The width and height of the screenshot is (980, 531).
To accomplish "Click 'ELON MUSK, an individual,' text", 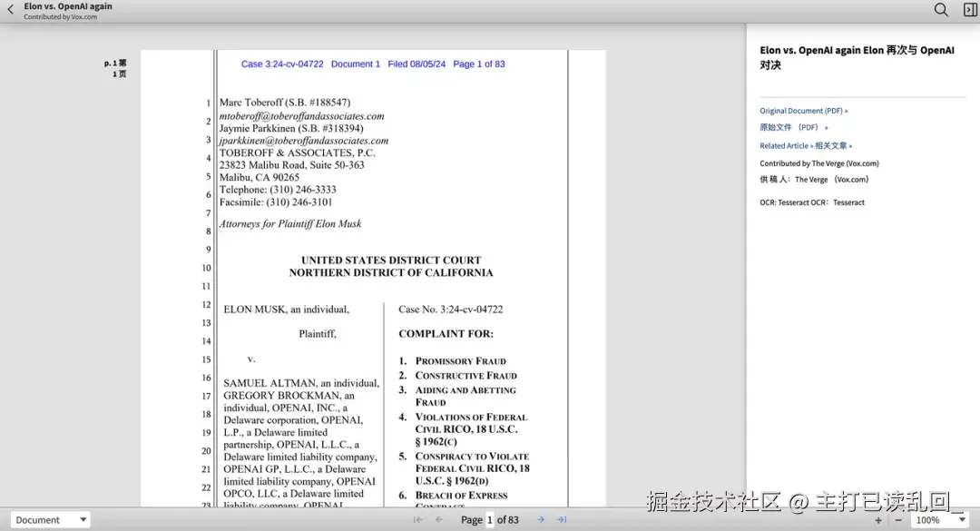I will pos(286,310).
